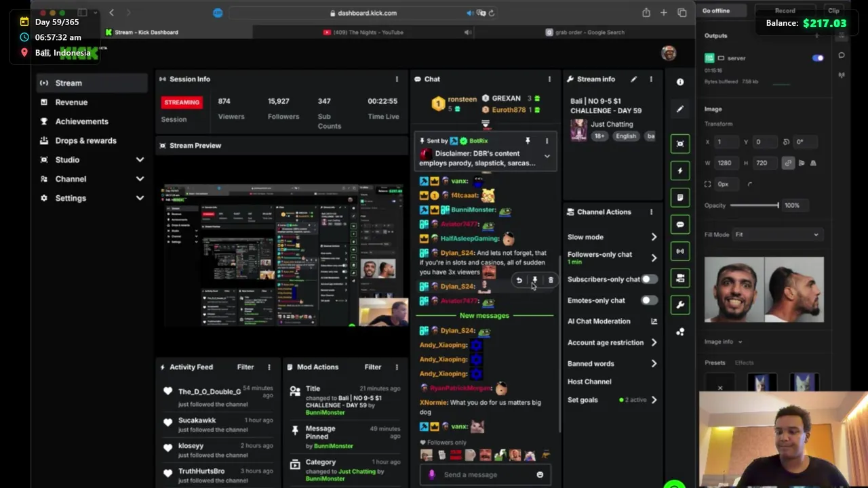868x488 pixels.
Task: Click the lightning bolt icon in right toolbar
Action: [680, 171]
